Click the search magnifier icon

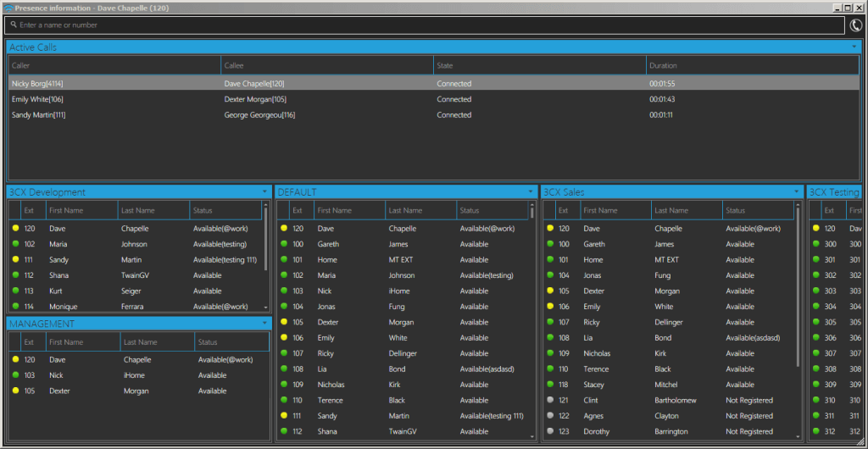14,25
